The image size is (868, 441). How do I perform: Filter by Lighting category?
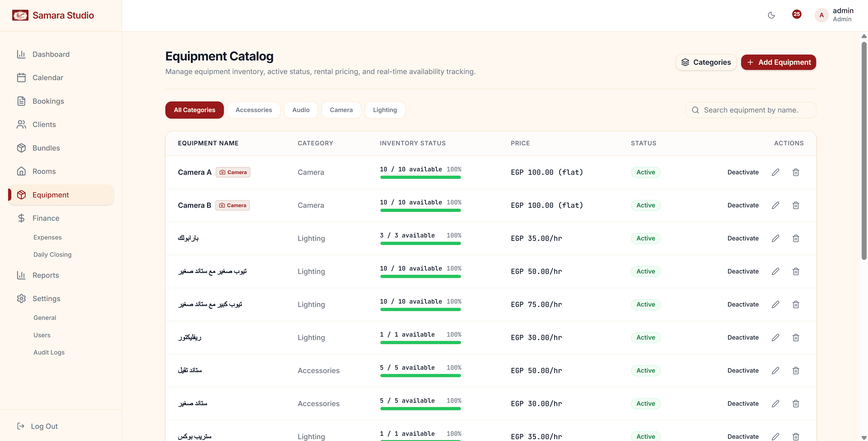tap(385, 110)
